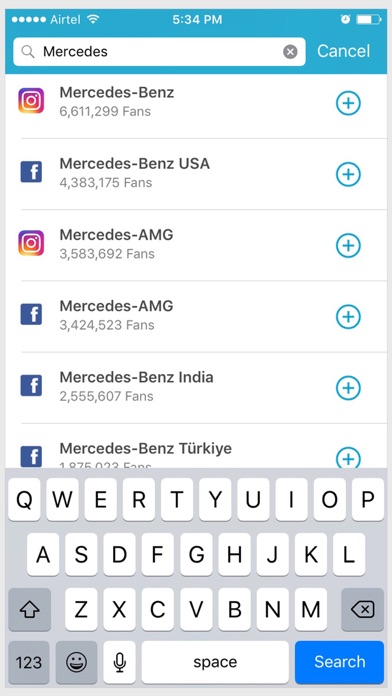This screenshot has height=696, width=392.
Task: Add Mercedes-Benz Türkiye with plus icon
Action: [x=348, y=457]
